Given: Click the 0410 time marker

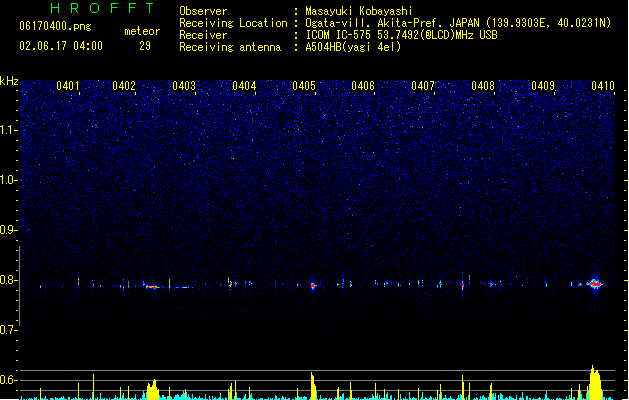Looking at the screenshot, I should (x=603, y=86).
